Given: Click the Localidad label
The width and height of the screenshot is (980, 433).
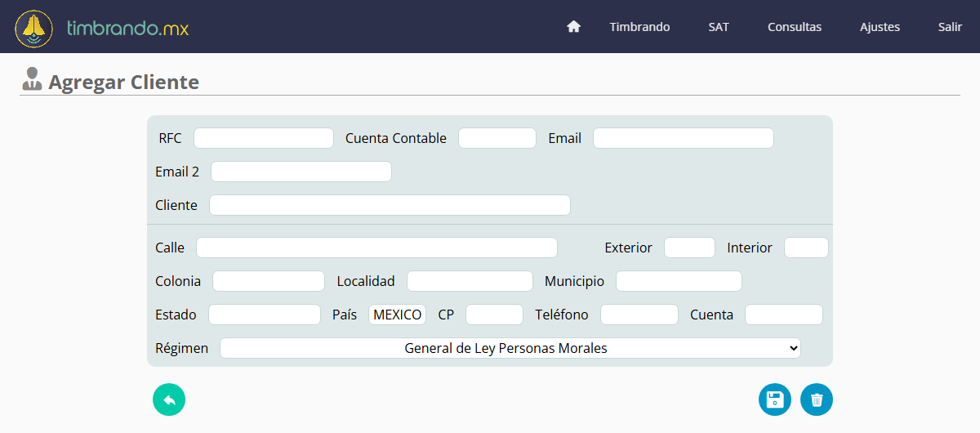Looking at the screenshot, I should (366, 281).
